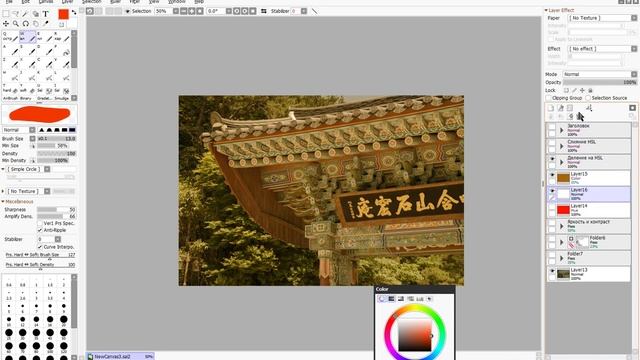Viewport: 640px width, 360px height.
Task: Open the Window menu
Action: coord(177,2)
